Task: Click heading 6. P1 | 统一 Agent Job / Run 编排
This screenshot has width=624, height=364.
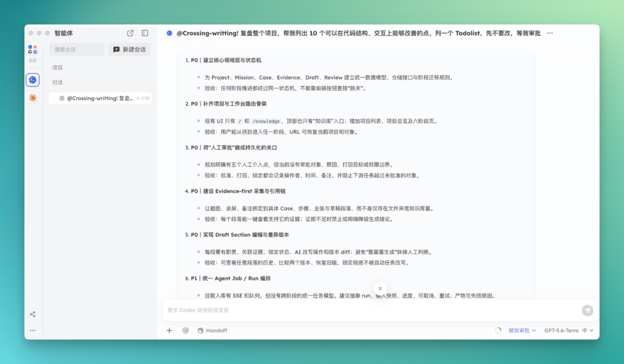Action: pyautogui.click(x=228, y=278)
